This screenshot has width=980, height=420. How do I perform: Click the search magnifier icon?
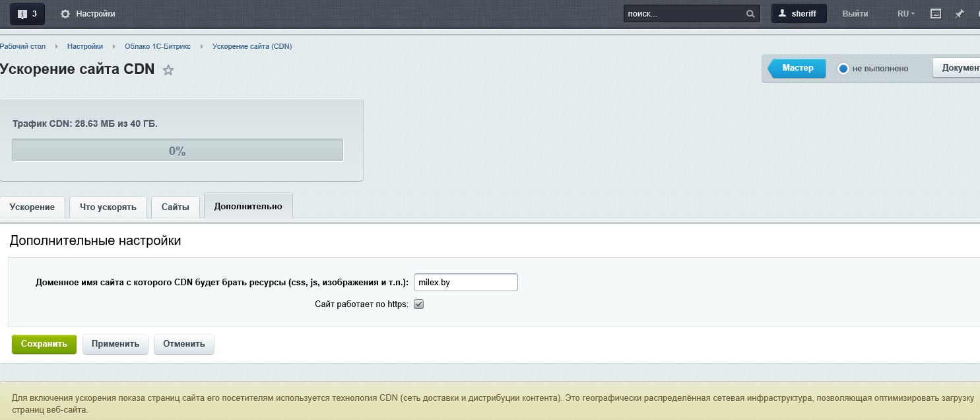[750, 14]
